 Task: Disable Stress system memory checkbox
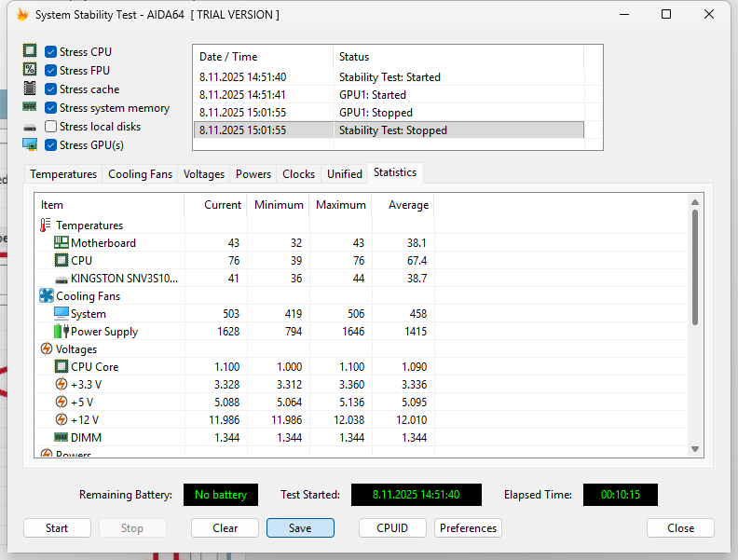(x=51, y=108)
